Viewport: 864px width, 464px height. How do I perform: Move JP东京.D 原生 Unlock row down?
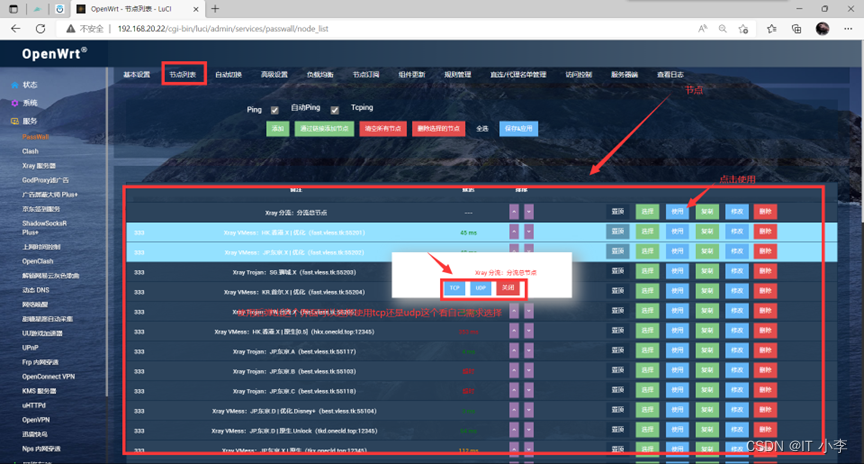tap(529, 430)
